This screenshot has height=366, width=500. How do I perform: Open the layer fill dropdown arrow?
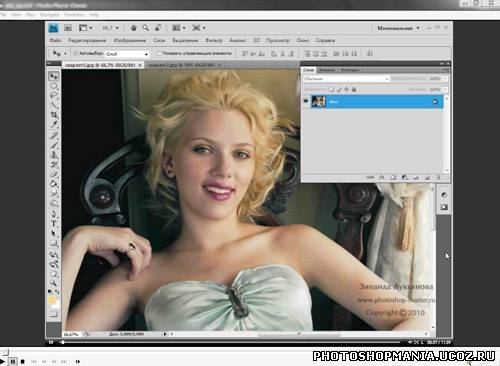pos(445,89)
